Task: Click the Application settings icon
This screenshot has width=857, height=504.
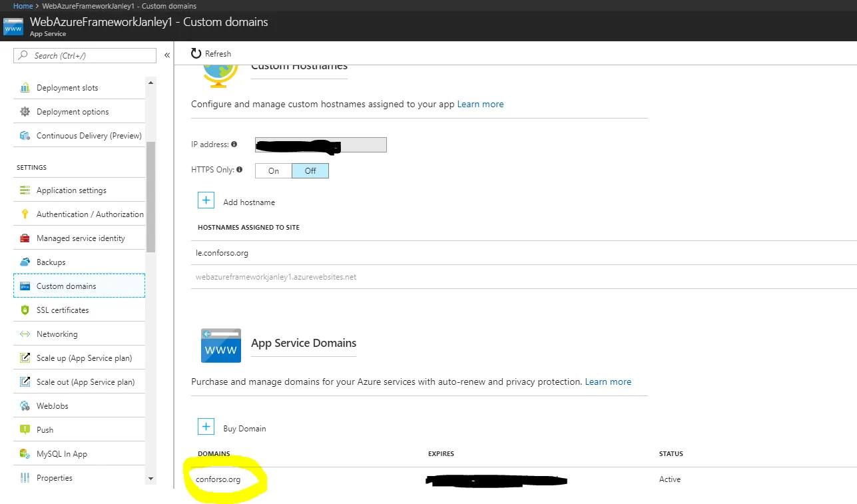Action: pos(25,190)
